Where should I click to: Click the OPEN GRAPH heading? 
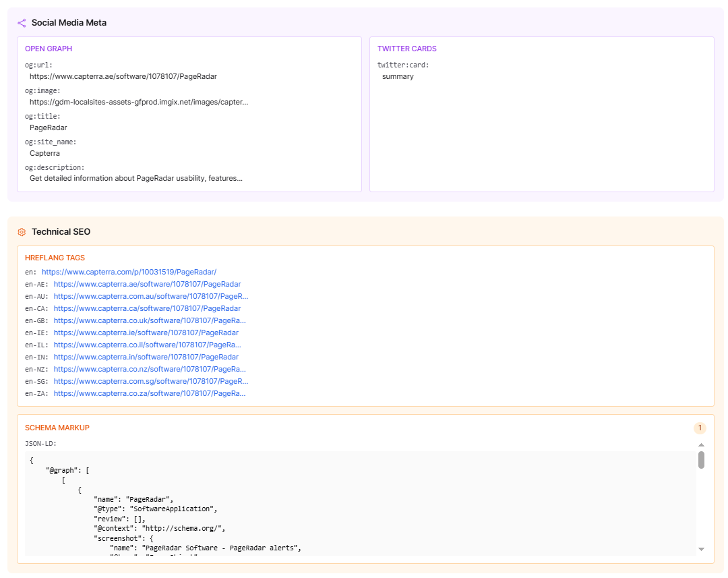tap(49, 49)
